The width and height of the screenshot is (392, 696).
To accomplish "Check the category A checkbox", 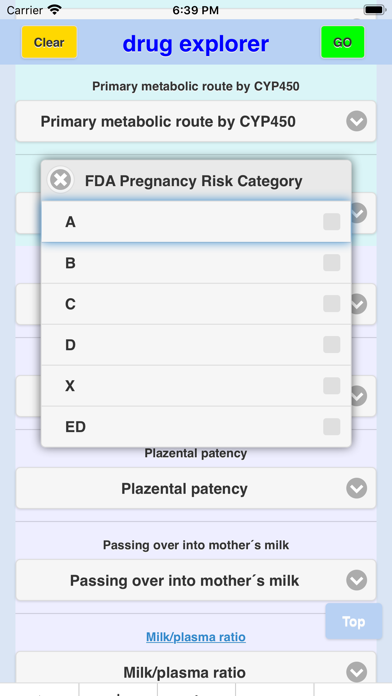I will (332, 221).
